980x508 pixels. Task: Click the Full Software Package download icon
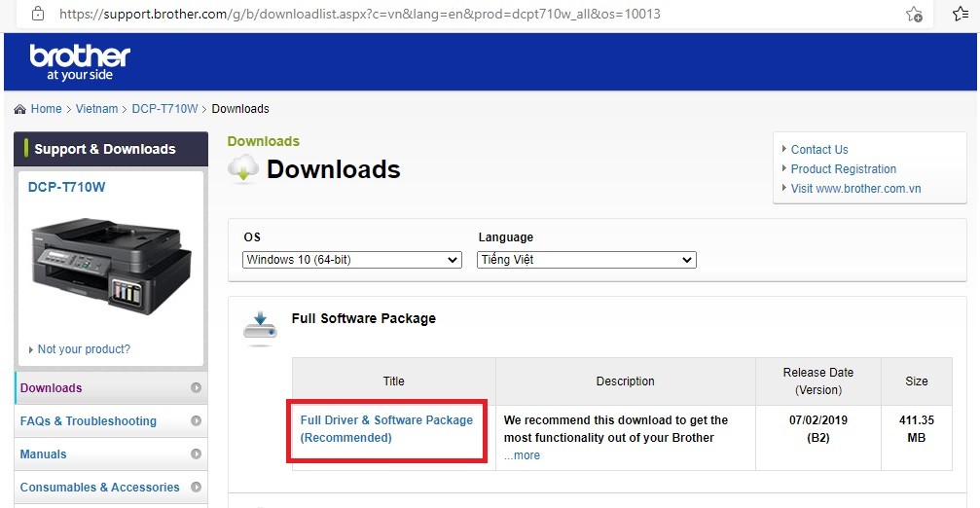point(260,327)
